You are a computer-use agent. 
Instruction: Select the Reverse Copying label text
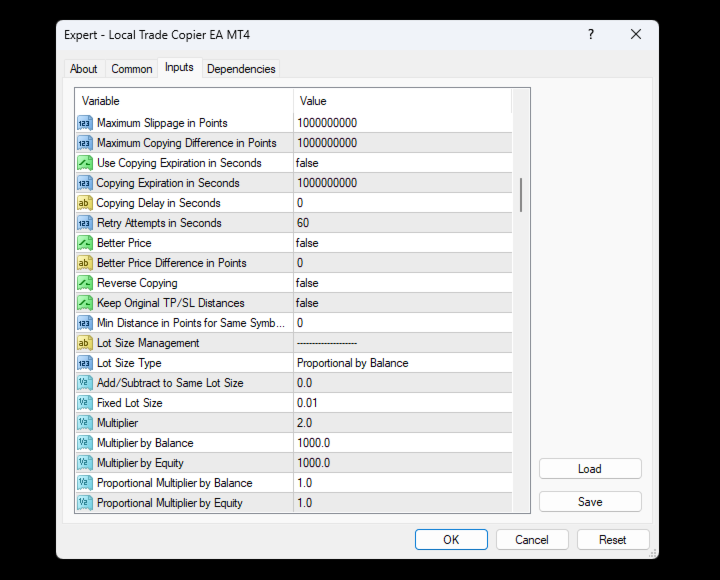[137, 283]
